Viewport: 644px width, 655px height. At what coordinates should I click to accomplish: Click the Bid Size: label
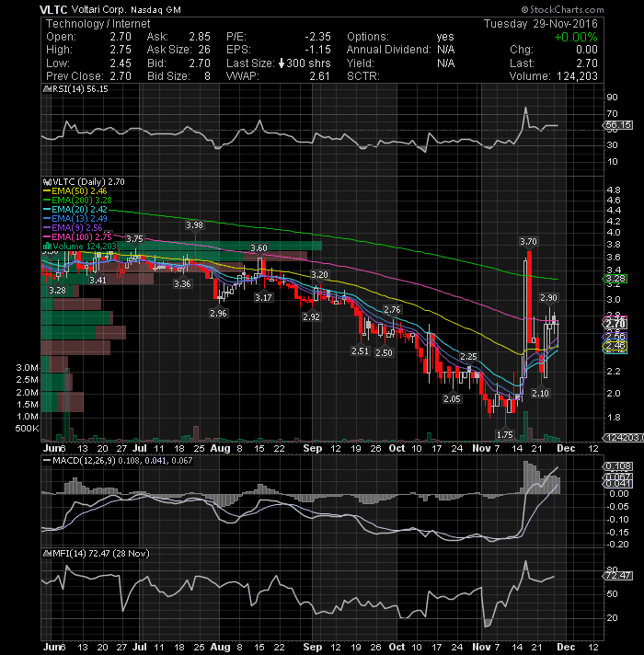point(168,76)
